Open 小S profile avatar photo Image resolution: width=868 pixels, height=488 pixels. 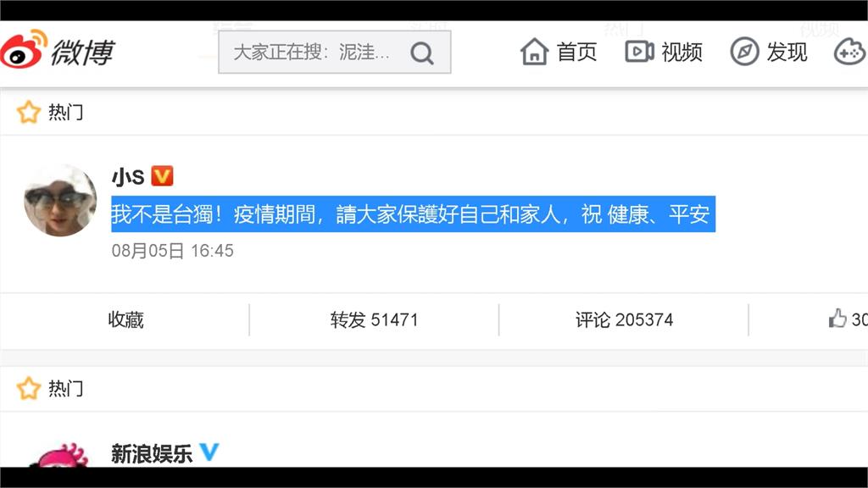pyautogui.click(x=60, y=201)
